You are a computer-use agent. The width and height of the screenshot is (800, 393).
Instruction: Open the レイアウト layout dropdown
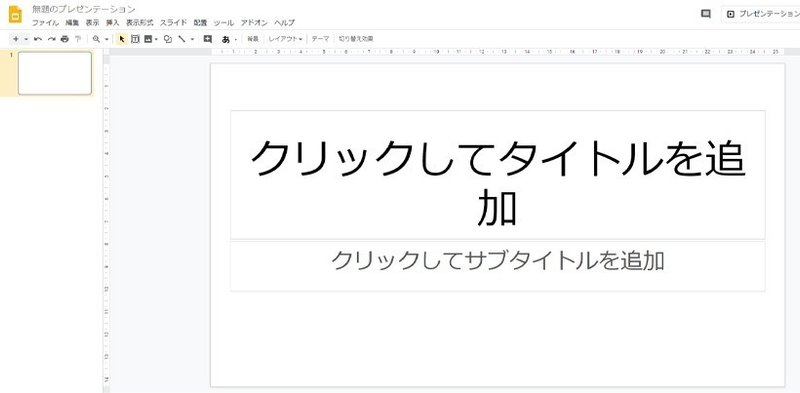pyautogui.click(x=285, y=39)
